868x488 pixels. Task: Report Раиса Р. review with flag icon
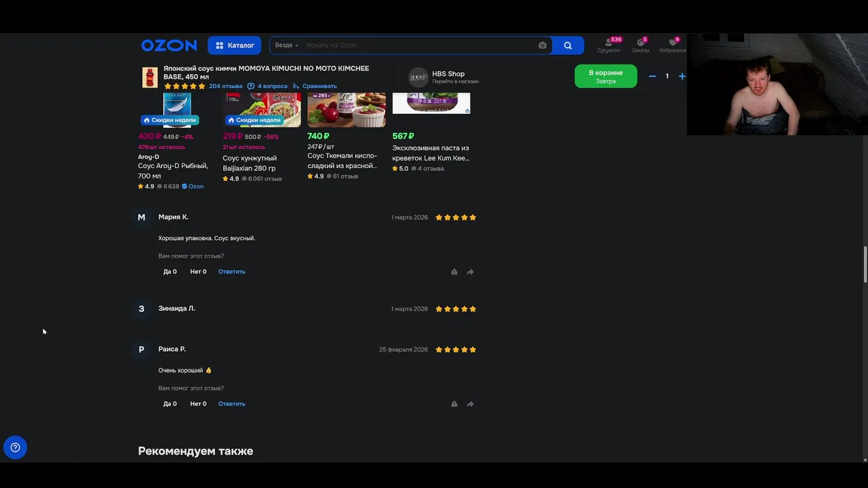click(454, 404)
